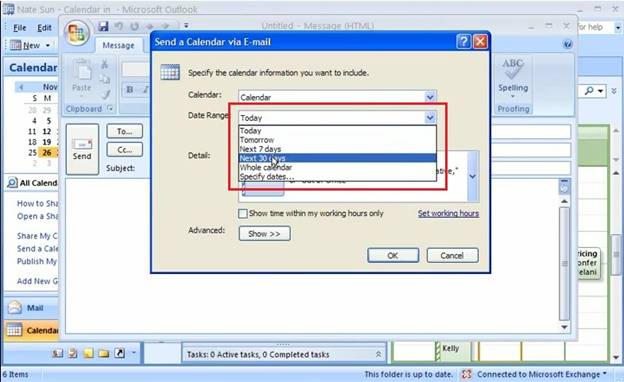Click the Kelly appointment in the calendar

(453, 352)
